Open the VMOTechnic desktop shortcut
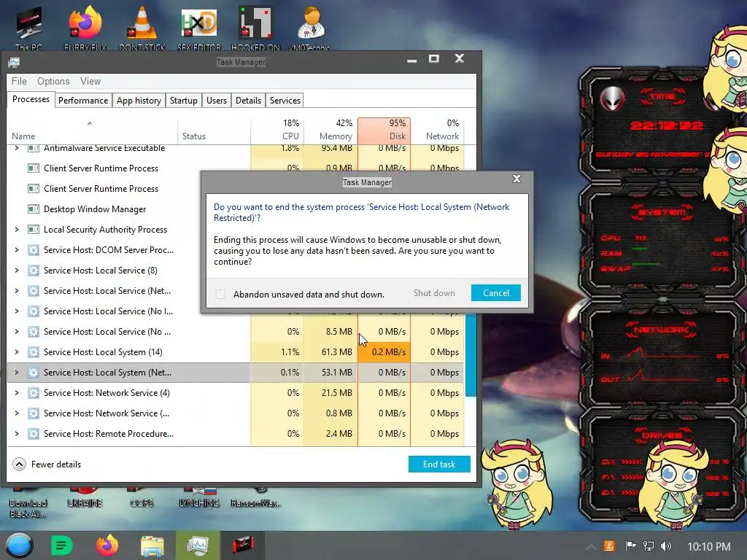The height and width of the screenshot is (560, 747). 311,28
